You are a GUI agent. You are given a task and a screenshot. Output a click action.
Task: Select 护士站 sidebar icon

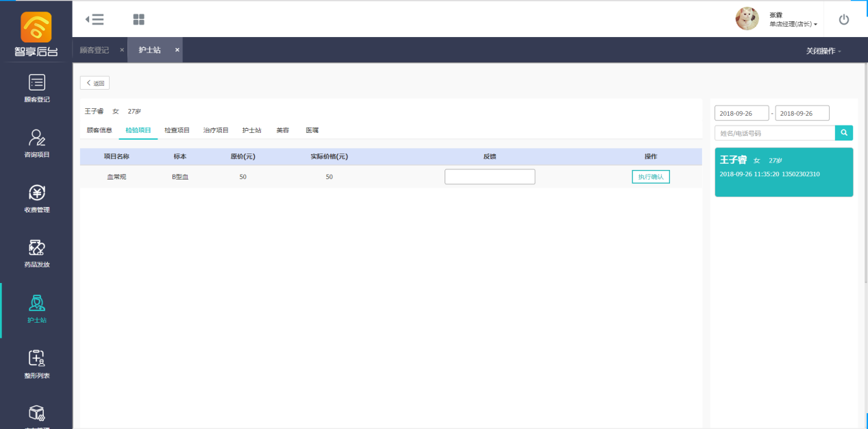[x=36, y=308]
